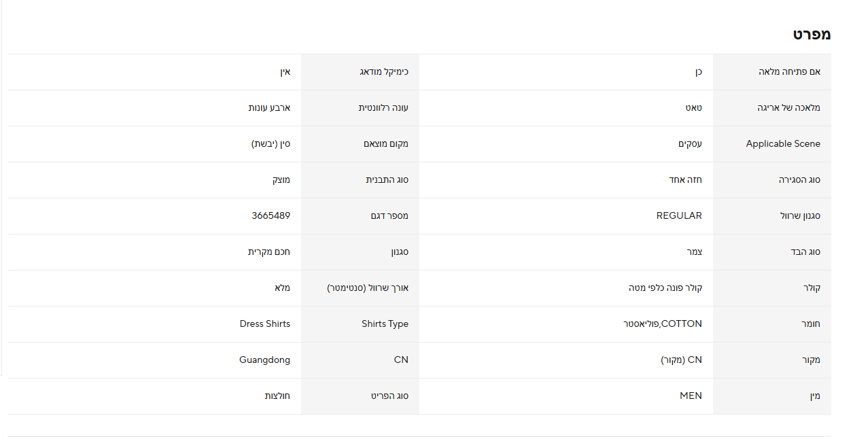
Task: Click the מספר דגם label cell
Action: [x=389, y=215]
